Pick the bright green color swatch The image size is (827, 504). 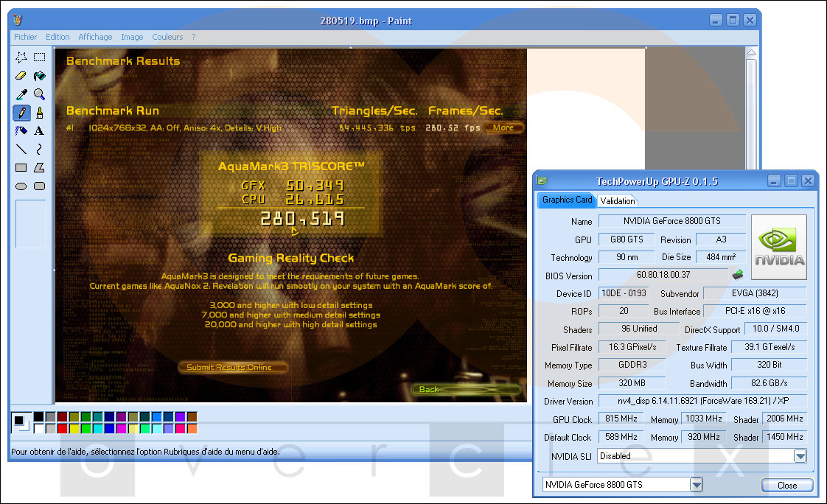(x=86, y=429)
